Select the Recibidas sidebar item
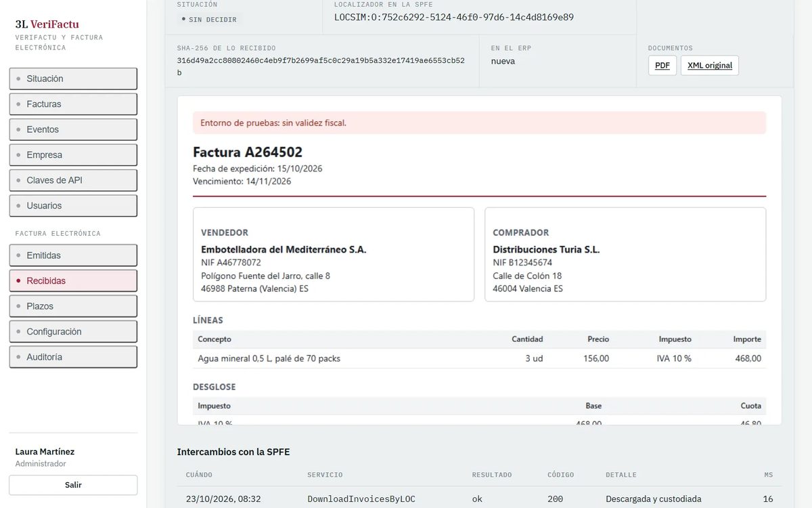Viewport: 812px width, 508px height. [73, 281]
